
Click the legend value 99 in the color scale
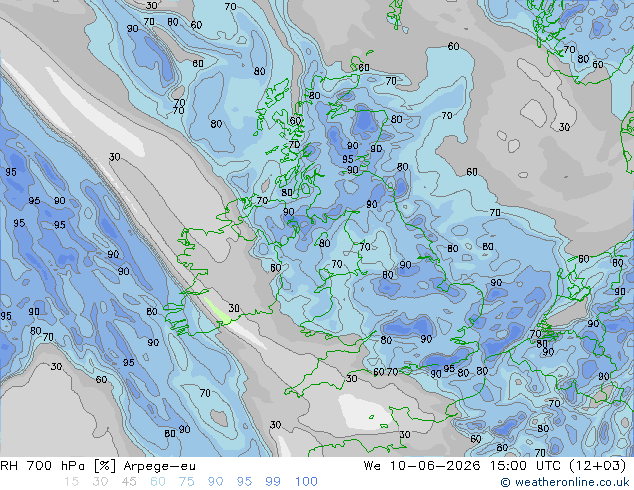click(273, 482)
